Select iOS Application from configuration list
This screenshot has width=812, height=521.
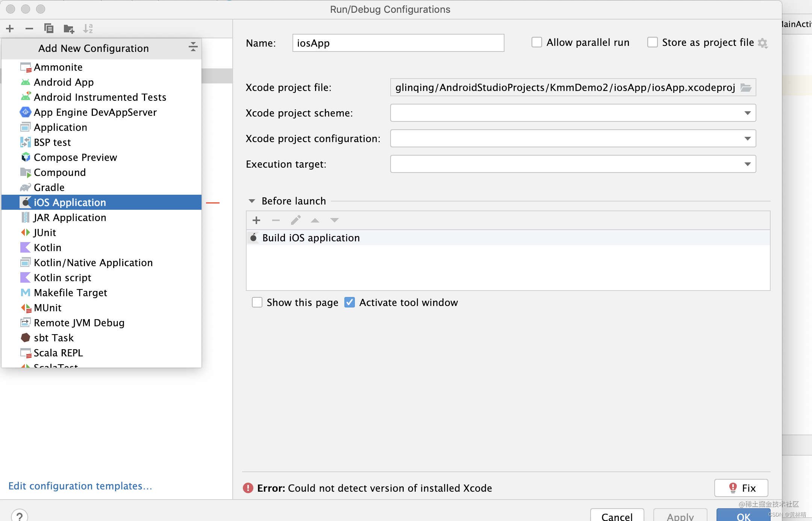click(70, 202)
